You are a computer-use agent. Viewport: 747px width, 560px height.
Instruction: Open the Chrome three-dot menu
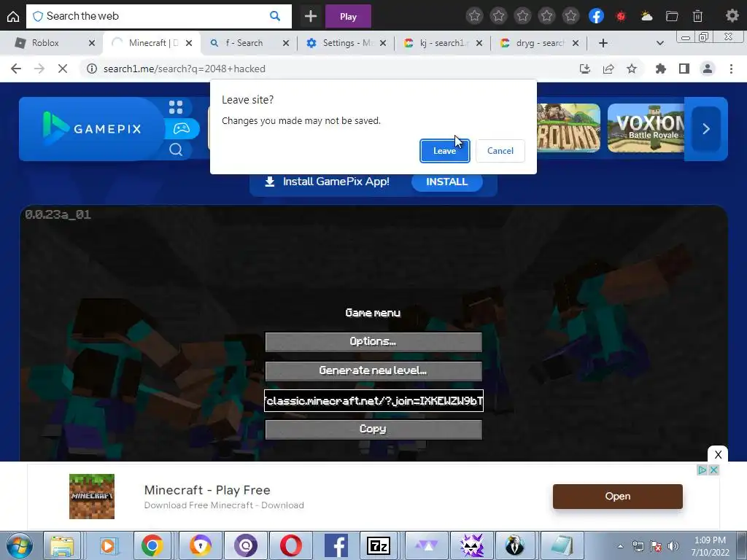(x=731, y=69)
